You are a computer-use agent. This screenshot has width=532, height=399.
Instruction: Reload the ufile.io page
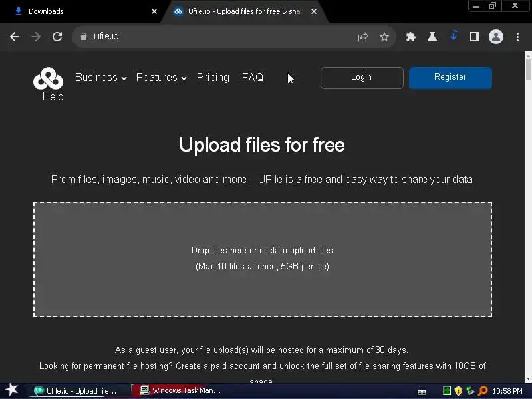tap(57, 37)
